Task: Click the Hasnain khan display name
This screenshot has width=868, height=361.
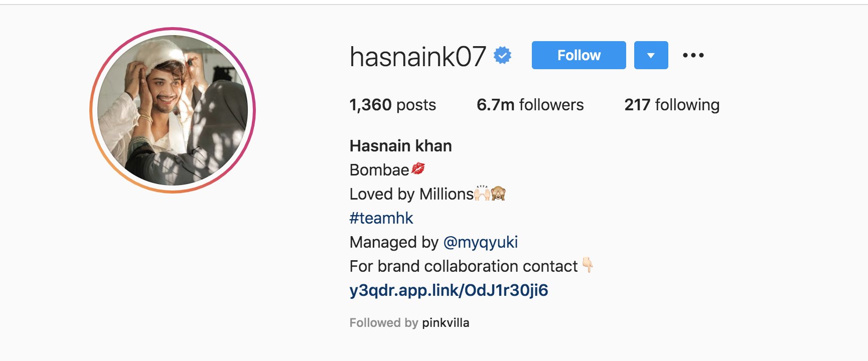Action: [401, 146]
